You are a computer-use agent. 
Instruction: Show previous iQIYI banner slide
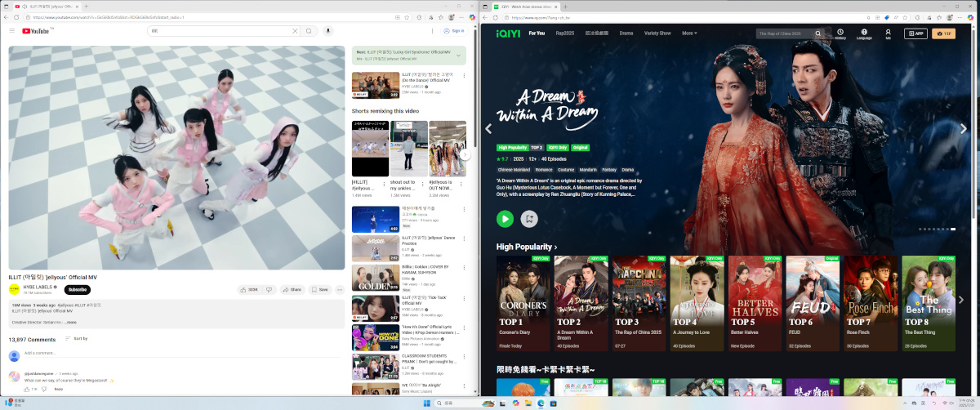point(488,128)
